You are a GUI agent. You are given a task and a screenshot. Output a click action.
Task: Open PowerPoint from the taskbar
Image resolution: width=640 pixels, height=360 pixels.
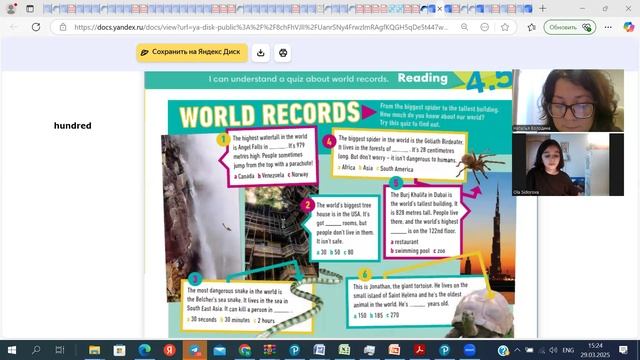pos(394,350)
